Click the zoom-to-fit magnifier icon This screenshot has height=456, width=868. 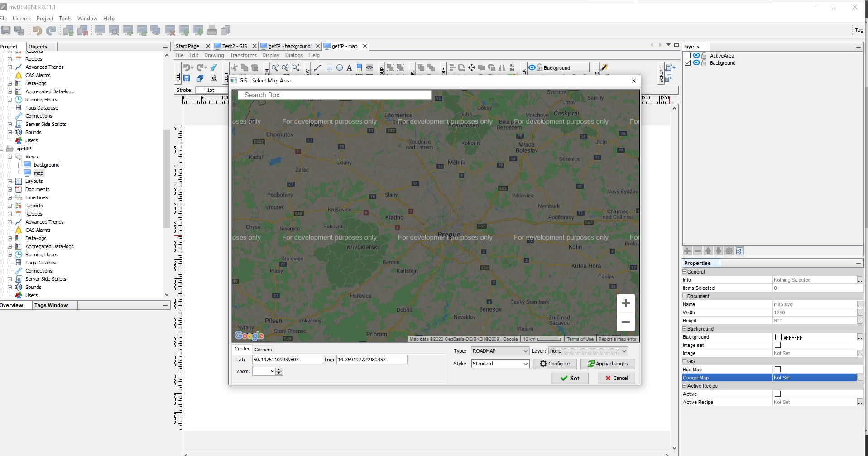(295, 67)
